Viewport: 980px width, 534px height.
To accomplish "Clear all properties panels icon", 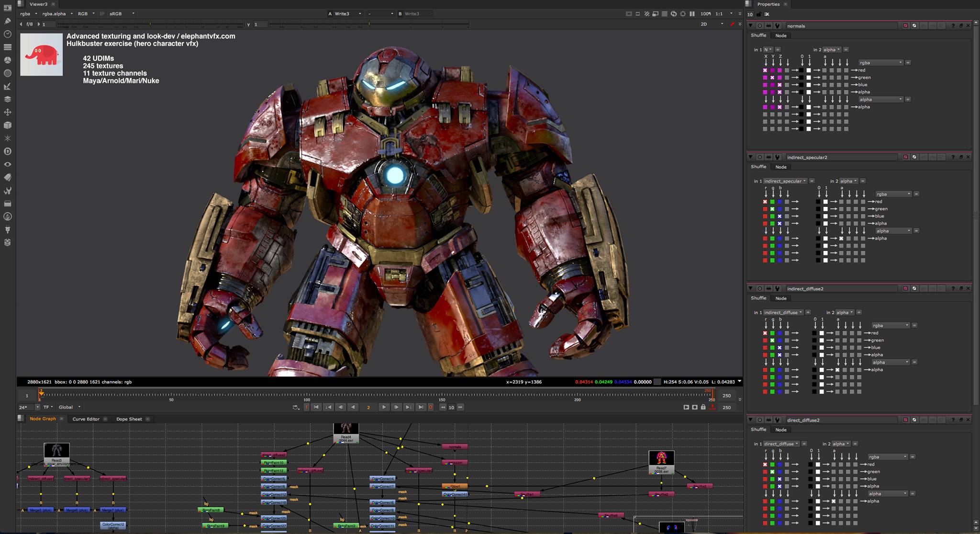I will pos(767,14).
